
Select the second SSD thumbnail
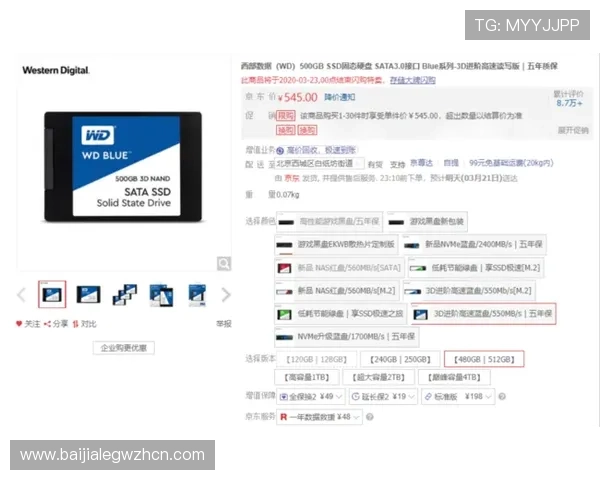(x=88, y=294)
